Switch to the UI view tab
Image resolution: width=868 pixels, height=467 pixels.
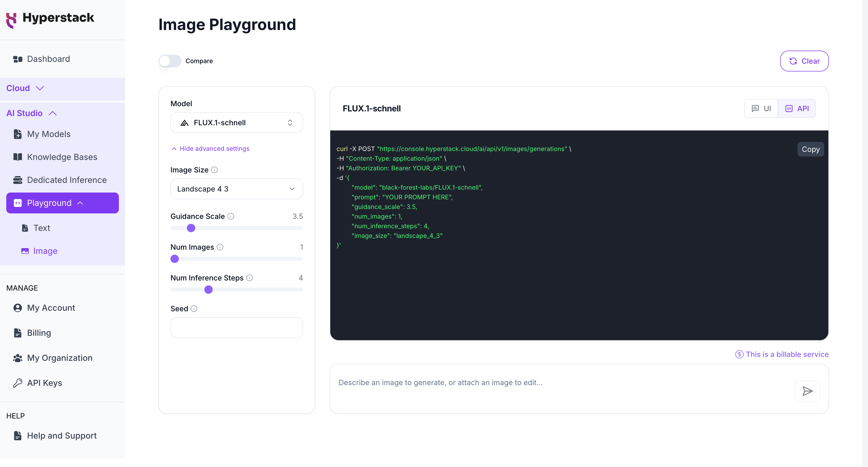tap(761, 109)
